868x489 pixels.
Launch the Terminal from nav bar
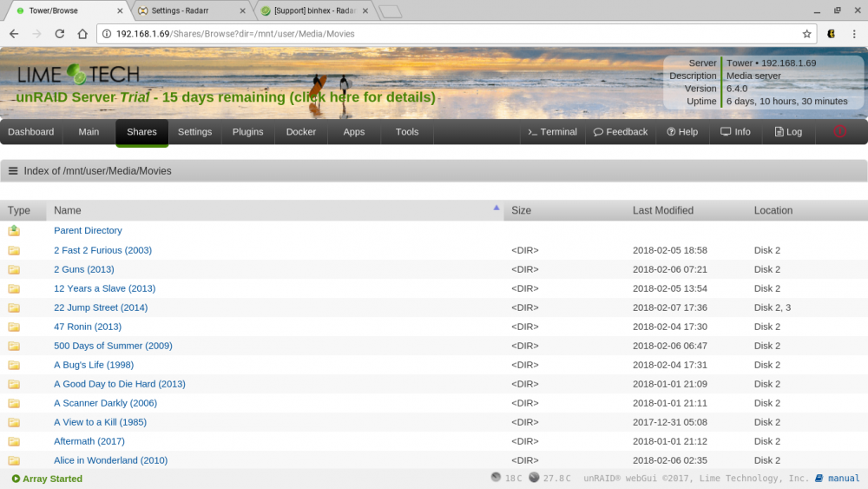click(x=552, y=132)
